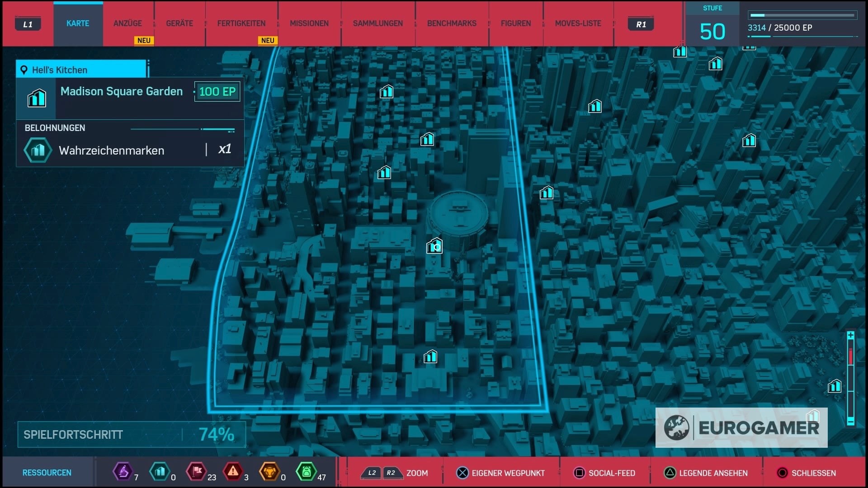Click the 3314 / 25000 EP text
Image resolution: width=868 pixels, height=488 pixels.
coord(780,28)
